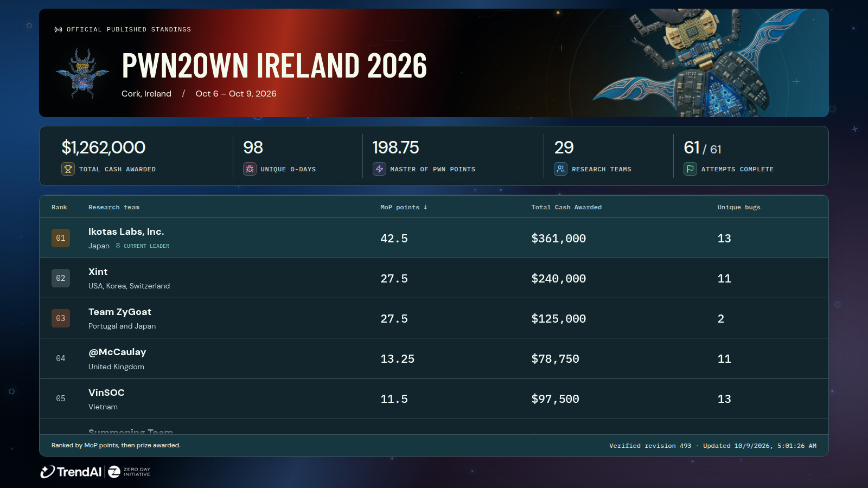Click the pin icon next to Current Leader
868x488 pixels.
118,246
